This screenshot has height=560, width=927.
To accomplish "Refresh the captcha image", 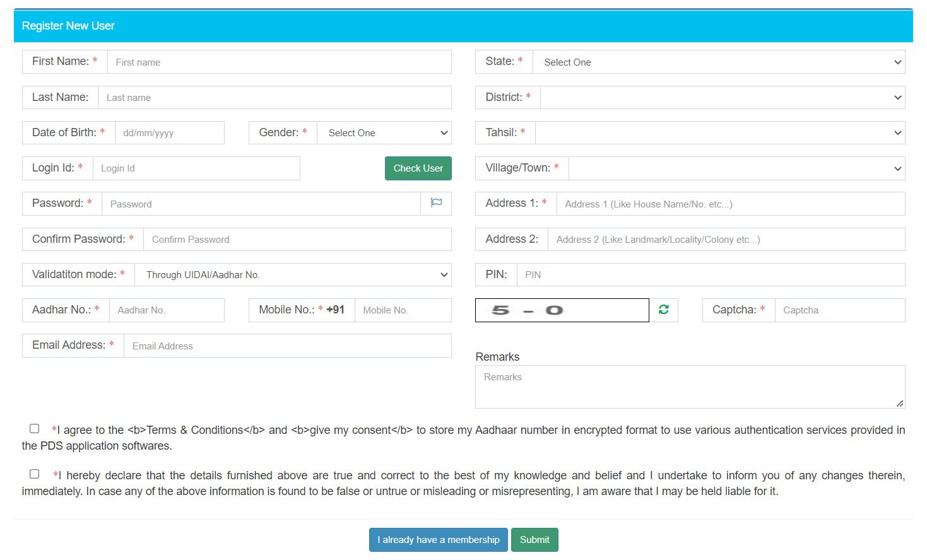I will 663,310.
